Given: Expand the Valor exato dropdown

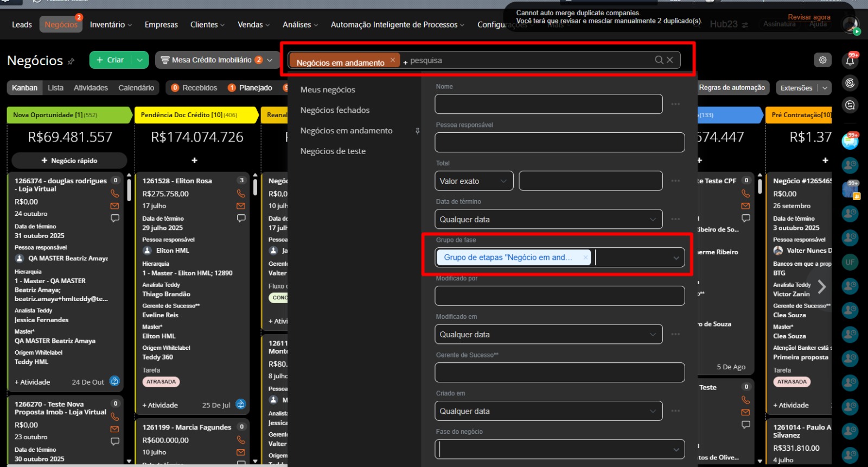Looking at the screenshot, I should tap(474, 181).
